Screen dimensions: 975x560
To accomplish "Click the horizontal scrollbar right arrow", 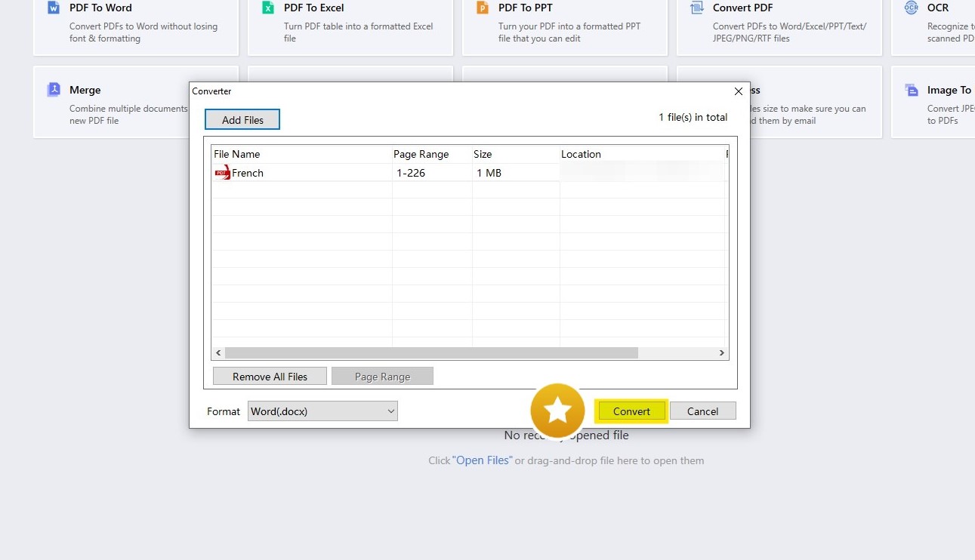I will point(721,352).
